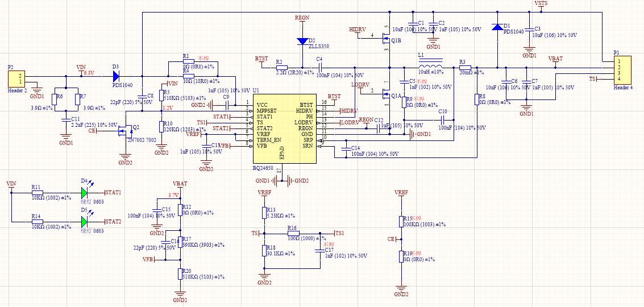Click the 2N7002 7002 part label
This screenshot has width=644, height=307.
[142, 140]
